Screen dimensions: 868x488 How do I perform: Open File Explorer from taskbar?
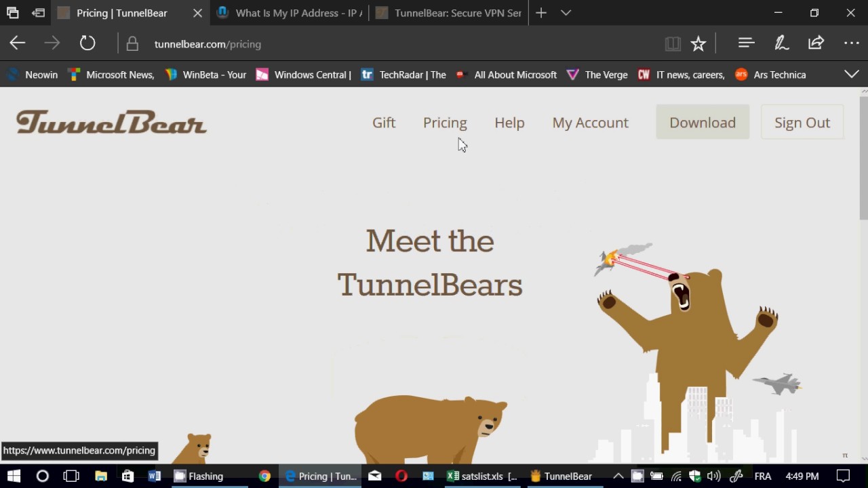pyautogui.click(x=100, y=476)
